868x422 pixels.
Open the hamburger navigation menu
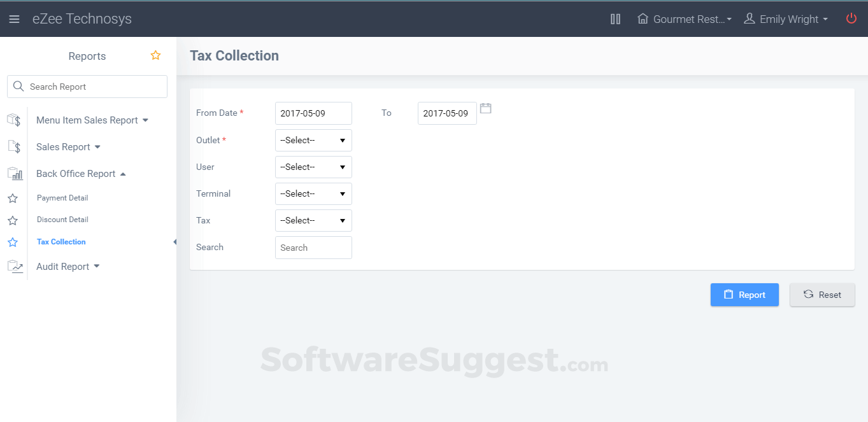(14, 18)
